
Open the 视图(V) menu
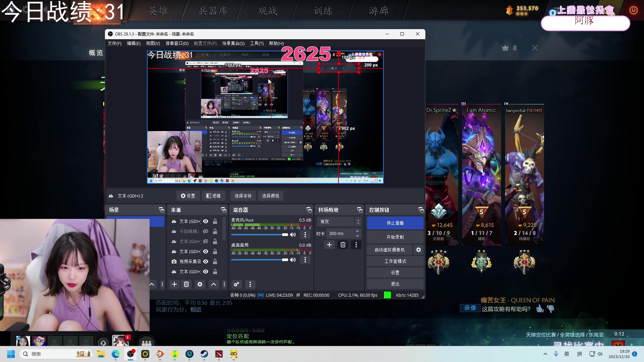pos(153,43)
